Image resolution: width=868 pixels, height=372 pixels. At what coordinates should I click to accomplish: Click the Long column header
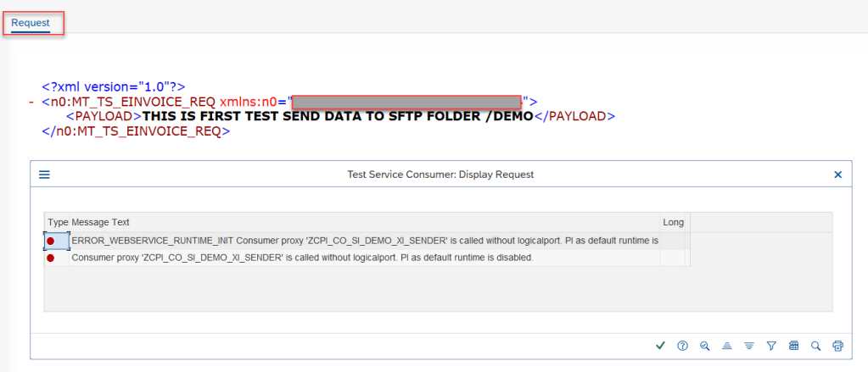673,222
